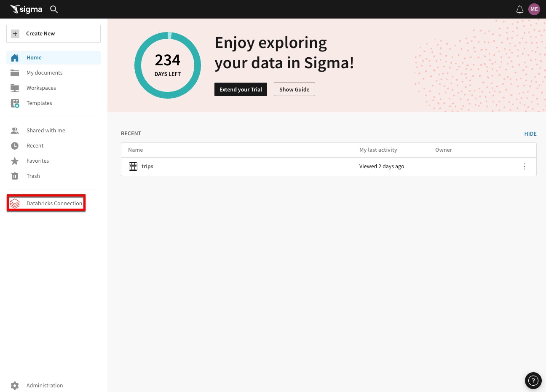Open three-dot menu for trips row
The image size is (546, 392).
(x=525, y=166)
